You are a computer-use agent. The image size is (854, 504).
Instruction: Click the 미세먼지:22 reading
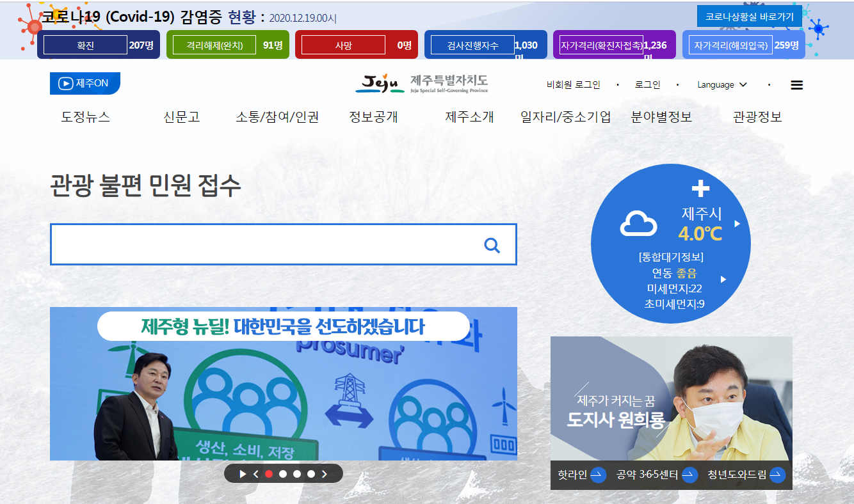pos(674,289)
